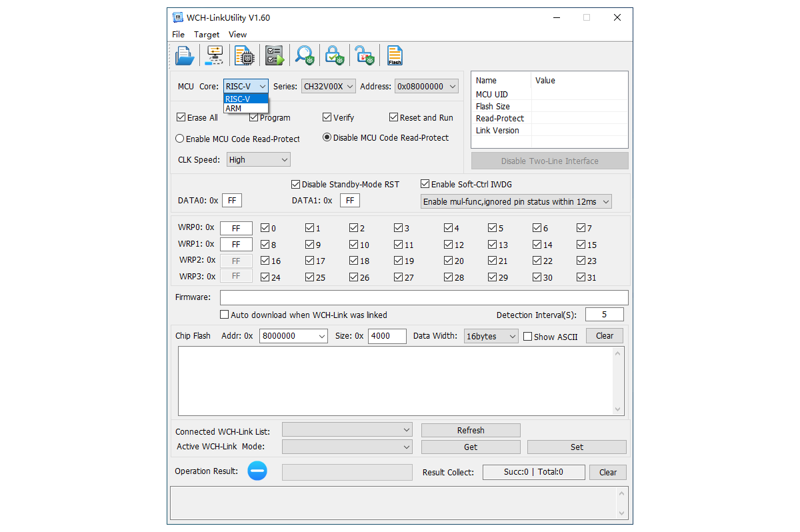This screenshot has width=800, height=532.
Task: Open the Series CH32V00X dropdown
Action: point(328,86)
